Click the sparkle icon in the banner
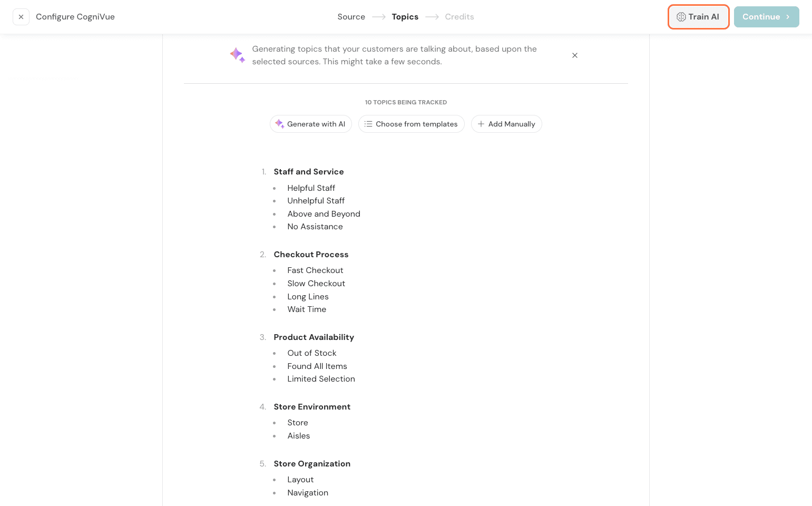The image size is (812, 506). click(237, 55)
